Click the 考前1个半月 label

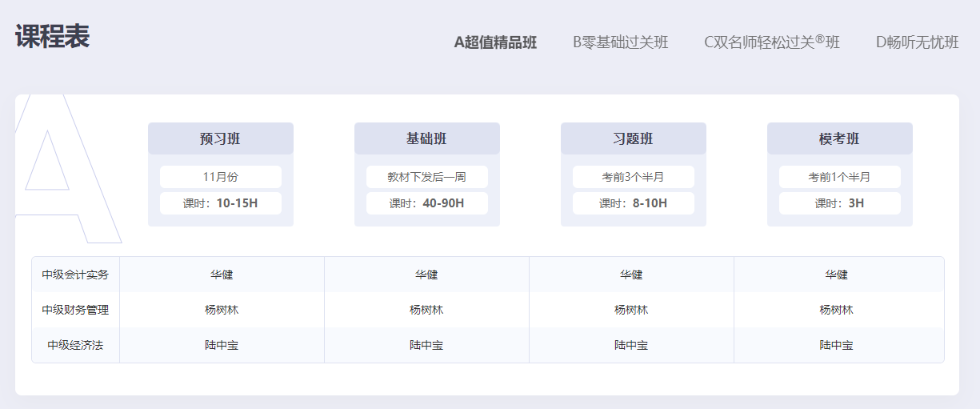839,177
